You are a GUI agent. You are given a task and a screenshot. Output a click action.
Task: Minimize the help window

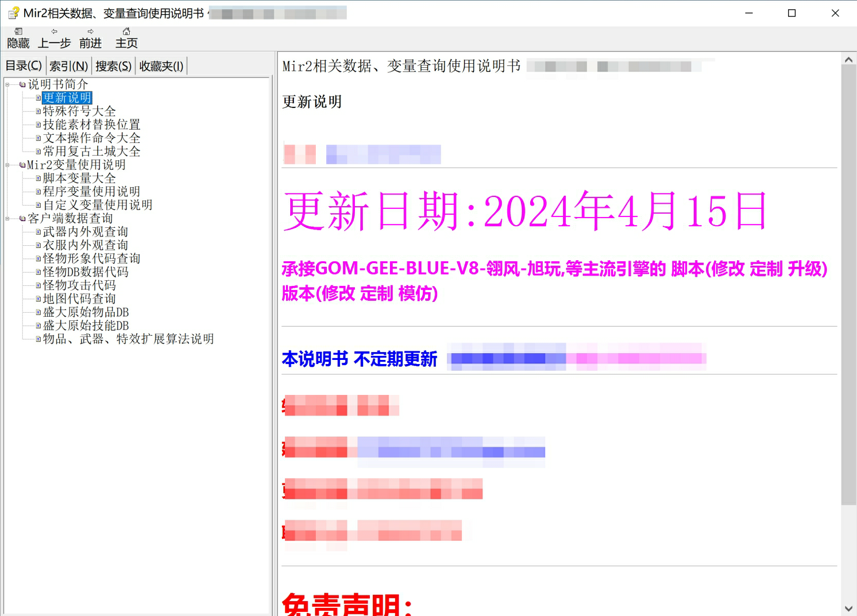[x=749, y=13]
